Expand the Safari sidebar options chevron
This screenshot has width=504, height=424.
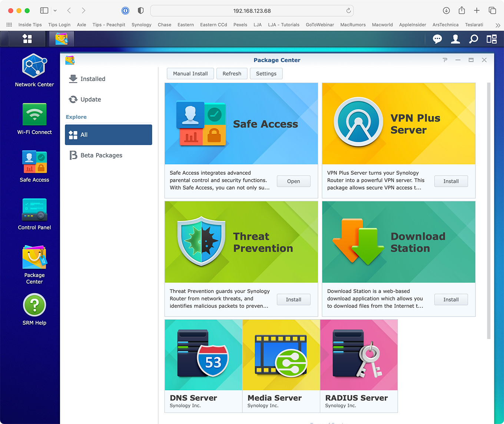(x=55, y=11)
